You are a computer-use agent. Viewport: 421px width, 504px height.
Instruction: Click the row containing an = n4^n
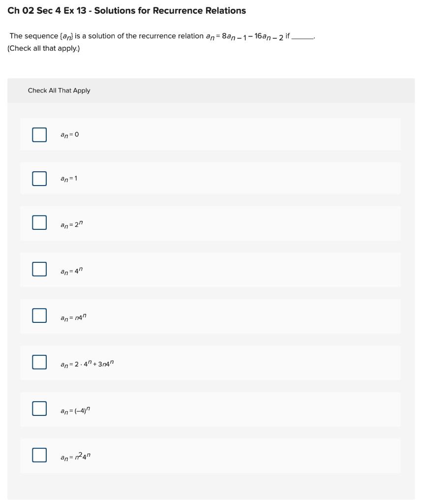(210, 315)
